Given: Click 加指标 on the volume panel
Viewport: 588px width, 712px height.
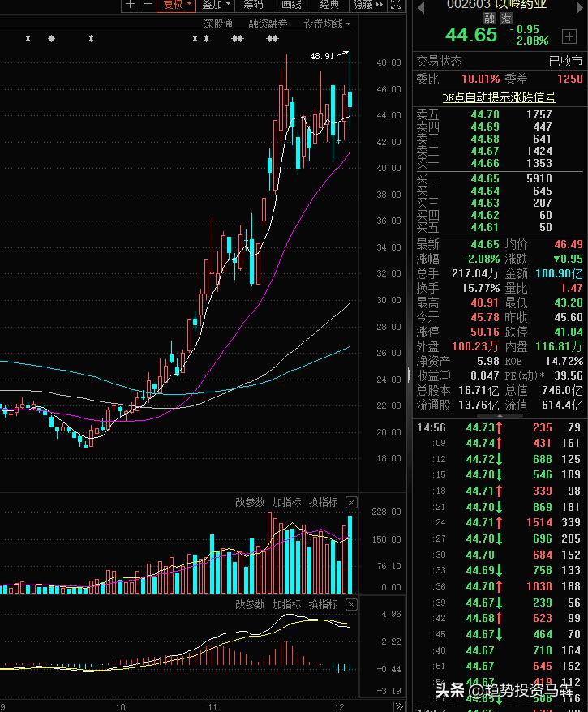Looking at the screenshot, I should [x=286, y=502].
